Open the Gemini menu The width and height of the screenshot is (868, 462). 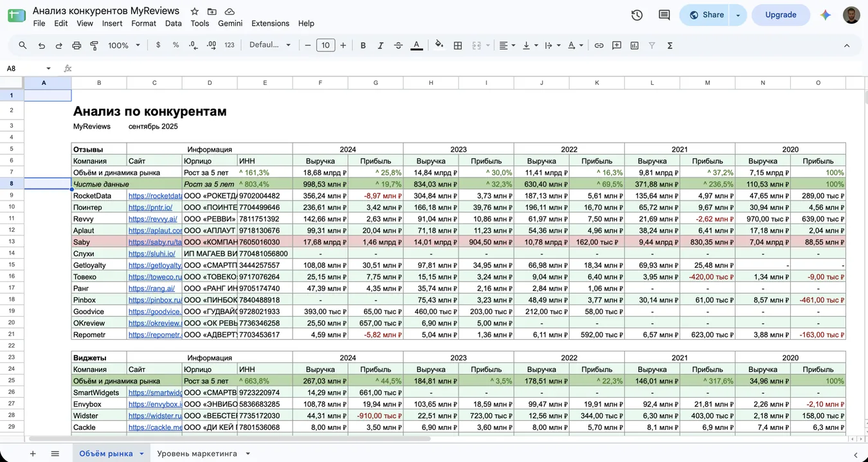click(x=230, y=23)
